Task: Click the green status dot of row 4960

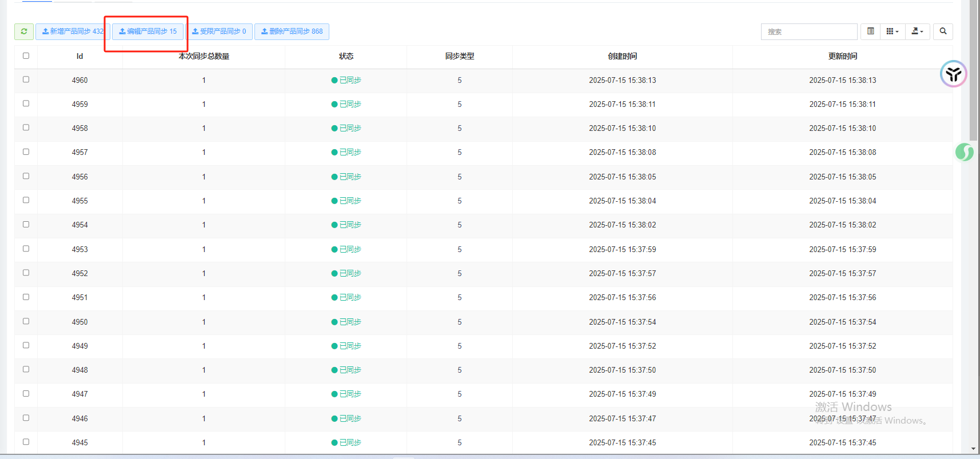Action: pos(334,81)
